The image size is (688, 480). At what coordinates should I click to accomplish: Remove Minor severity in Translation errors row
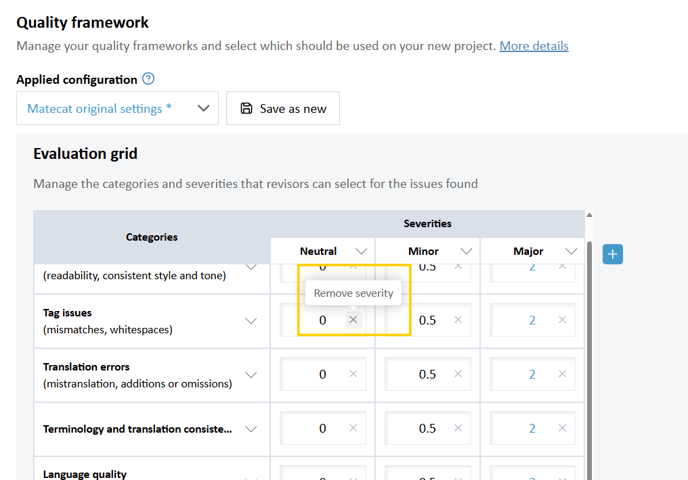pos(458,374)
